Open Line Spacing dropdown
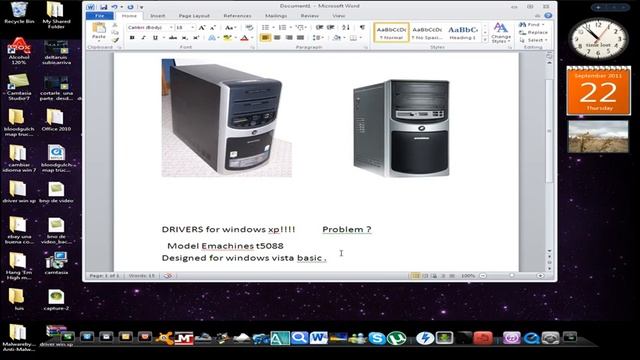Viewport: 640px width, 360px height. click(318, 38)
